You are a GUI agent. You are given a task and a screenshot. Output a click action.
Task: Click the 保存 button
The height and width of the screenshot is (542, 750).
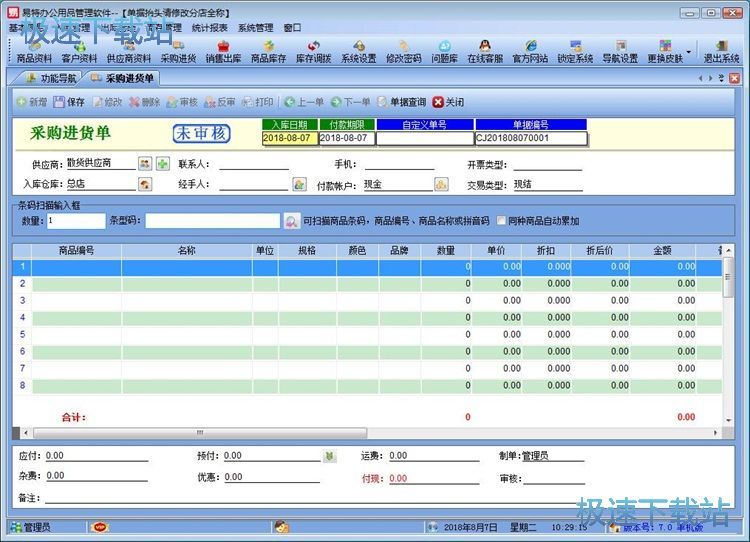click(69, 102)
